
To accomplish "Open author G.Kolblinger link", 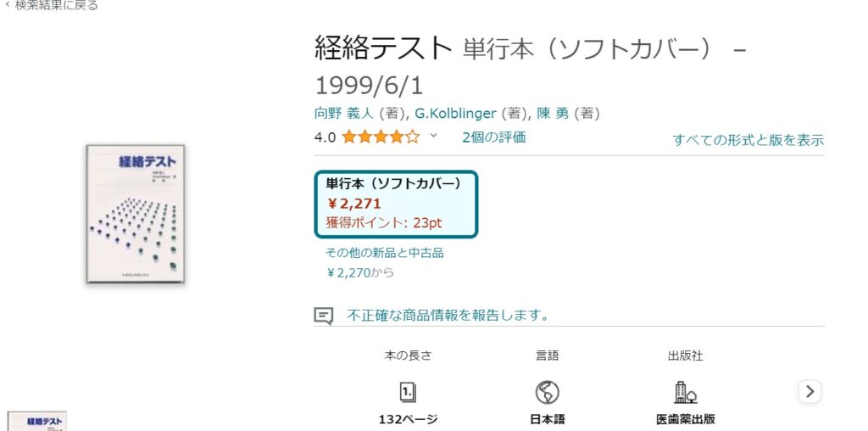I will pos(456,113).
